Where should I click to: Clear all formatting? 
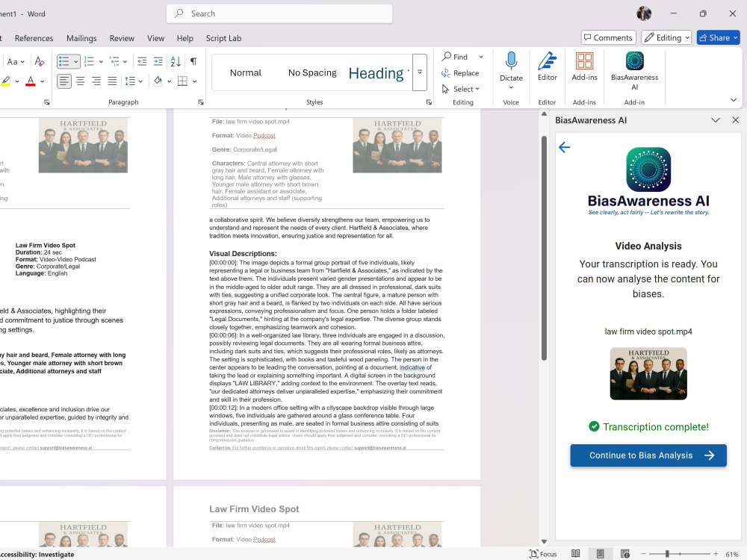pos(40,61)
